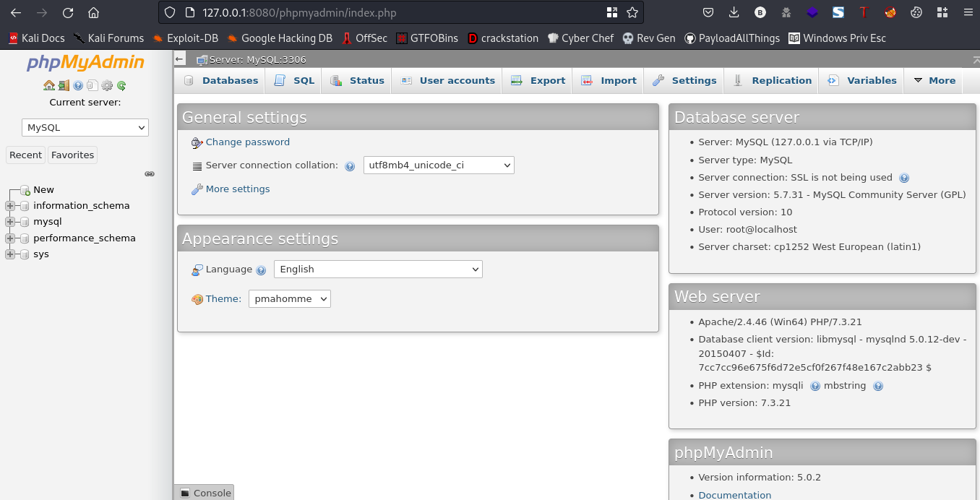The image size is (980, 500).
Task: Click the red T extension icon
Action: point(864,12)
